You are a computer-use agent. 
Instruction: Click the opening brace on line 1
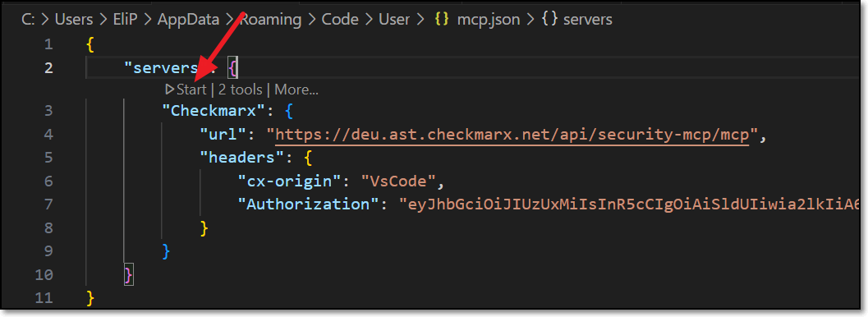pos(91,45)
